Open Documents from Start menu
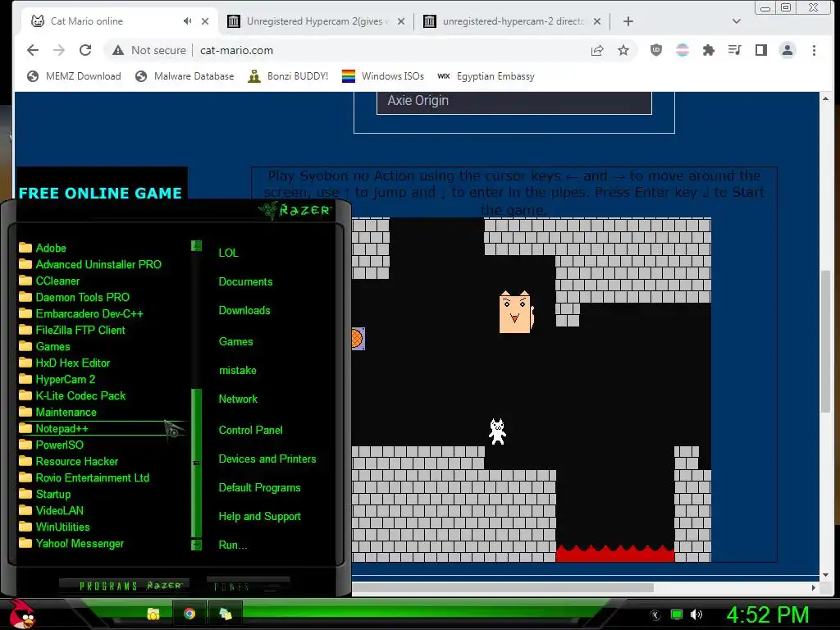 point(245,282)
